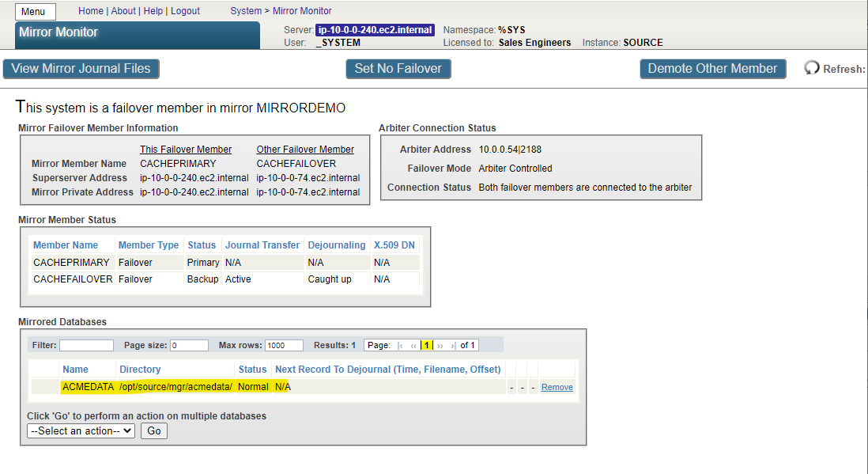Image resolution: width=868 pixels, height=474 pixels.
Task: Navigate to System breadcrumb
Action: click(x=246, y=11)
